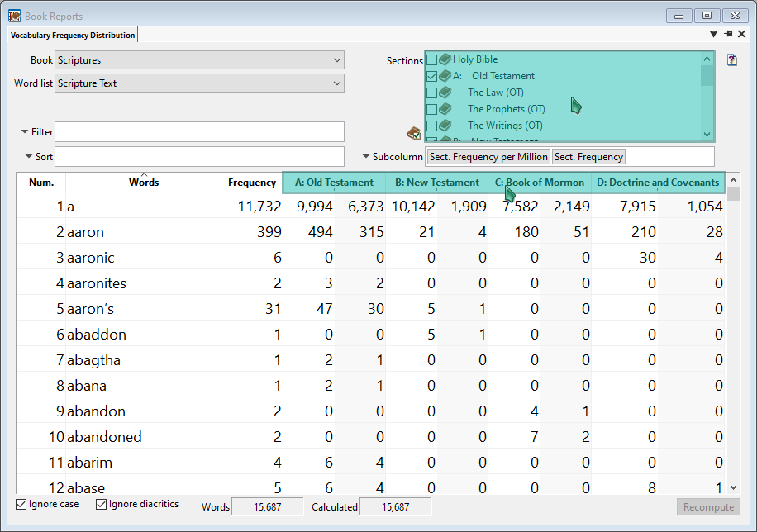Expand the Subcolumn options arrow

click(366, 156)
